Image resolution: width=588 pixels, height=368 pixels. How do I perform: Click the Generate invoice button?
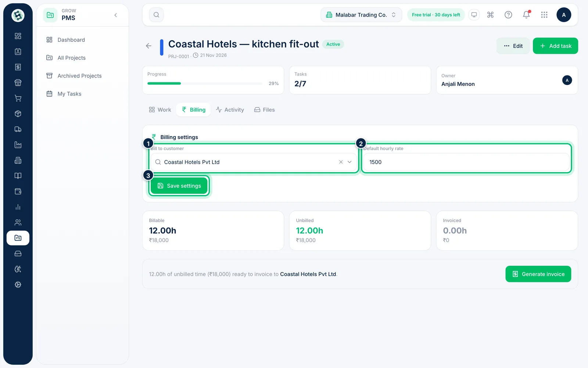pos(538,274)
